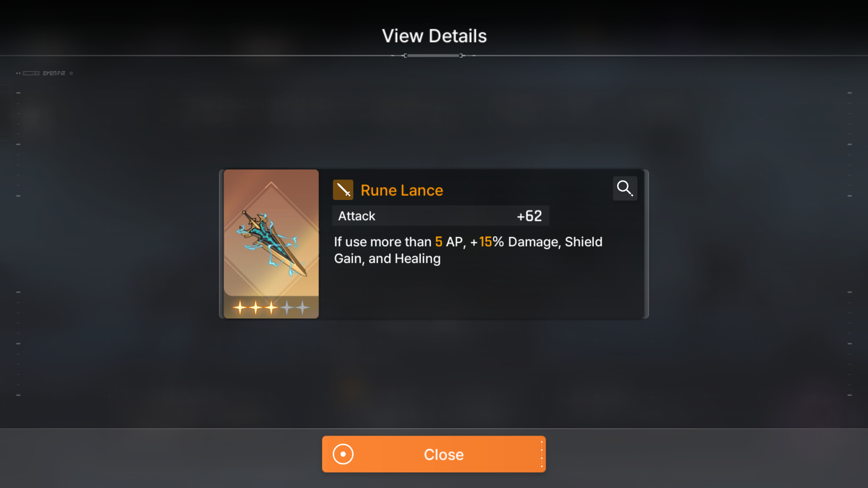Click the slider bar under View Details
Viewport: 868px width, 488px height.
(x=433, y=56)
